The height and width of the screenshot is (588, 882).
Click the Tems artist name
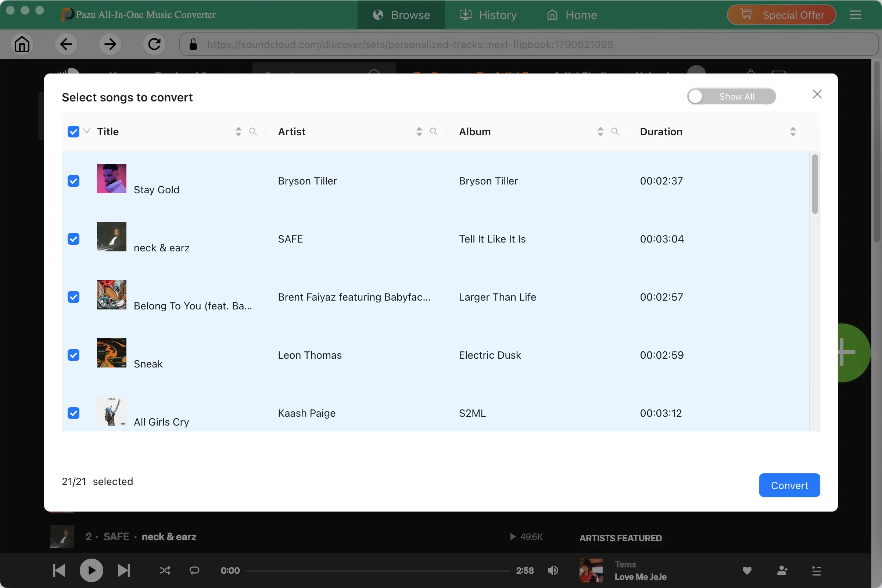(625, 564)
